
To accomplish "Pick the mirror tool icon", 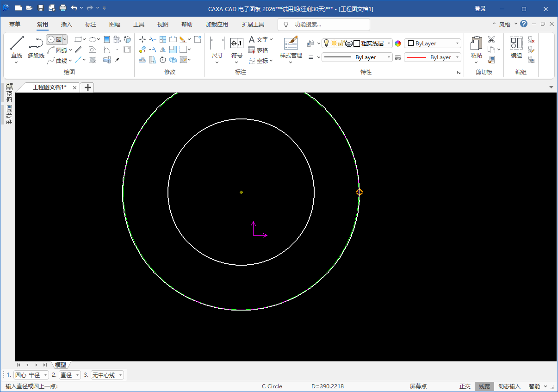I will (x=163, y=50).
